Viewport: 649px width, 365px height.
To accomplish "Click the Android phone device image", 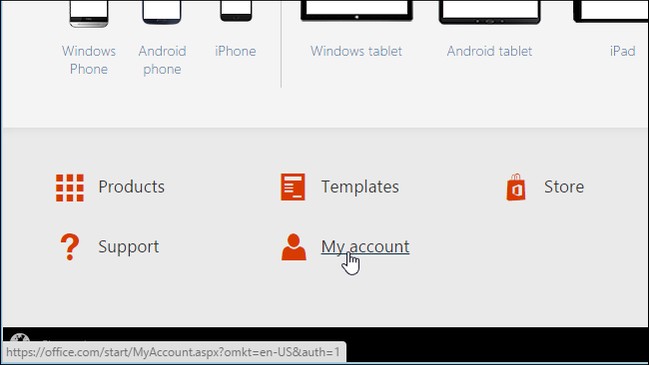I will (x=162, y=12).
